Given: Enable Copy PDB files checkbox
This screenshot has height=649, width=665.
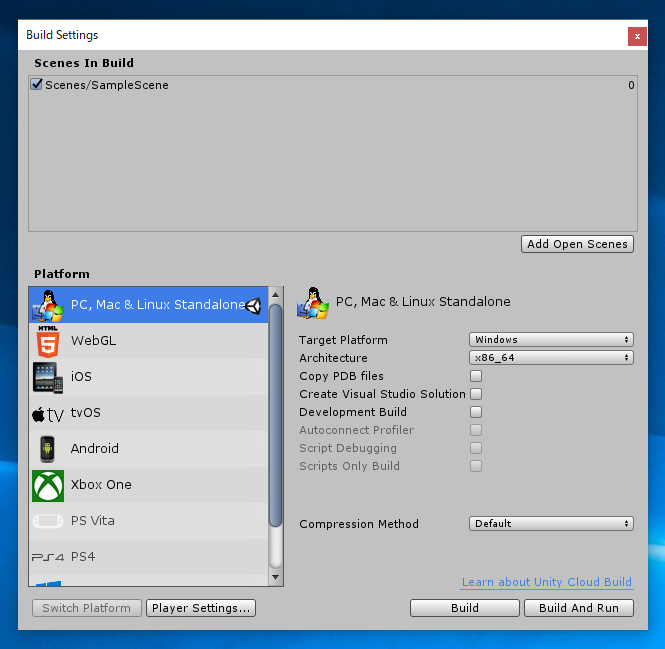Looking at the screenshot, I should coord(476,376).
